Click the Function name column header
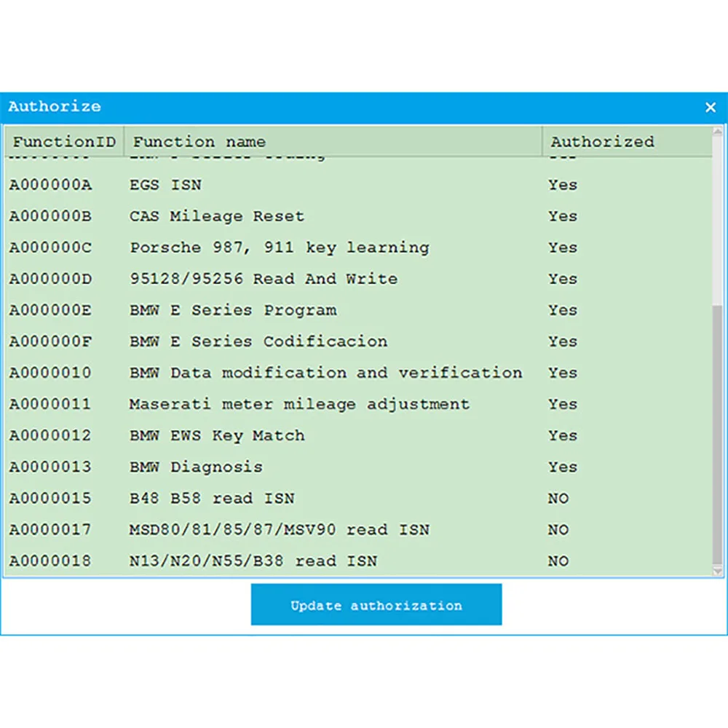The width and height of the screenshot is (728, 728). [333, 141]
